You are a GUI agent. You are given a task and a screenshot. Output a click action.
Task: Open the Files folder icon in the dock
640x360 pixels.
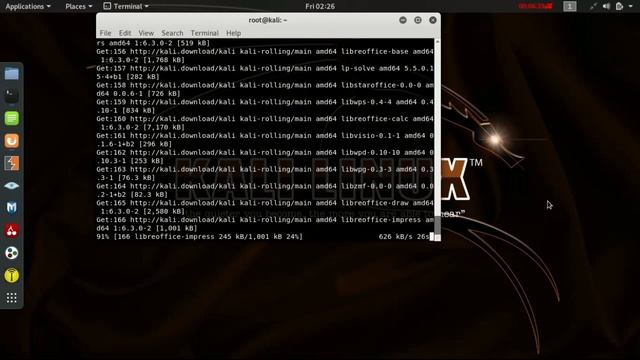click(11, 74)
